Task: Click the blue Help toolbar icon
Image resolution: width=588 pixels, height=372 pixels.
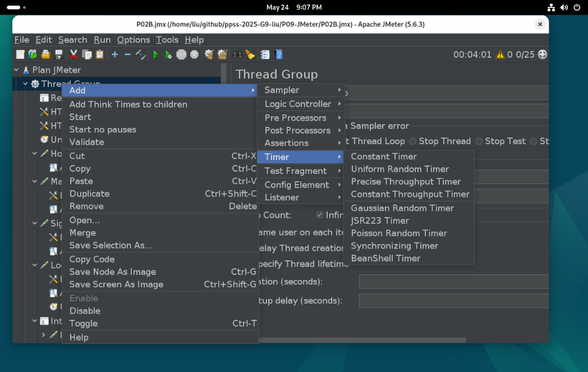Action: click(x=279, y=55)
